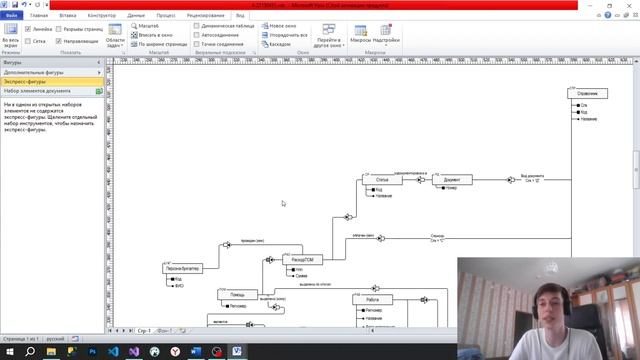Click the Макросы button

(360, 34)
